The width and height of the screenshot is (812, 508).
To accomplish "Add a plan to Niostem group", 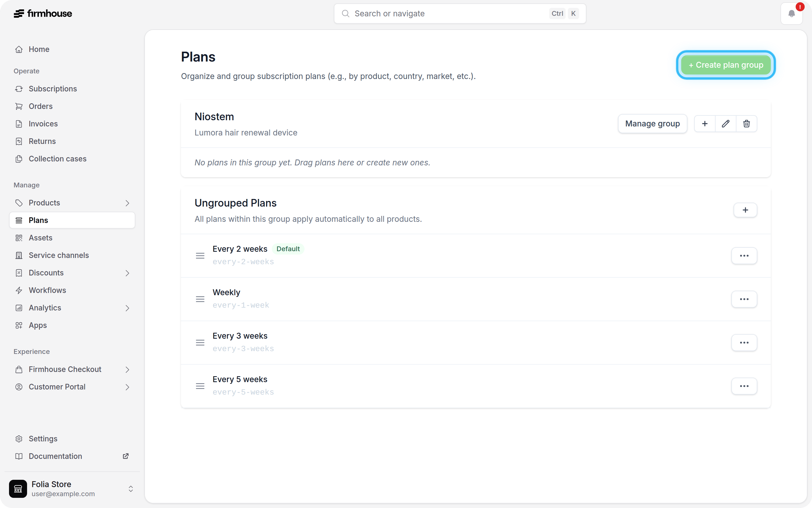I will [x=705, y=124].
